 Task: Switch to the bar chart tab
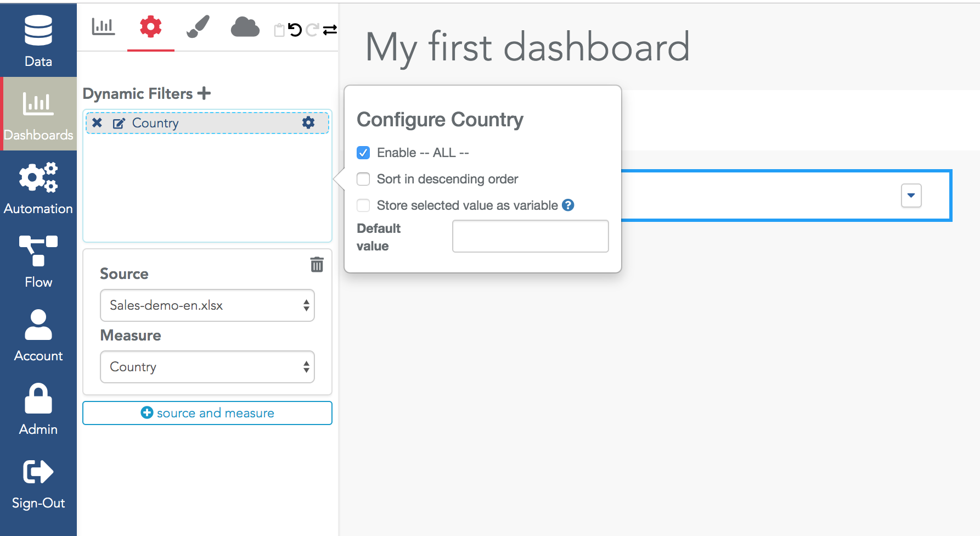(103, 26)
